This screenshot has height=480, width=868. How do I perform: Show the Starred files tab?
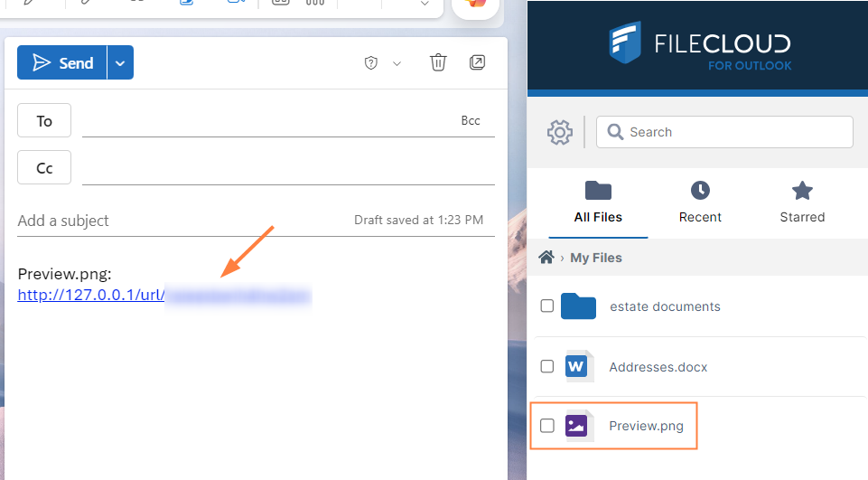802,202
